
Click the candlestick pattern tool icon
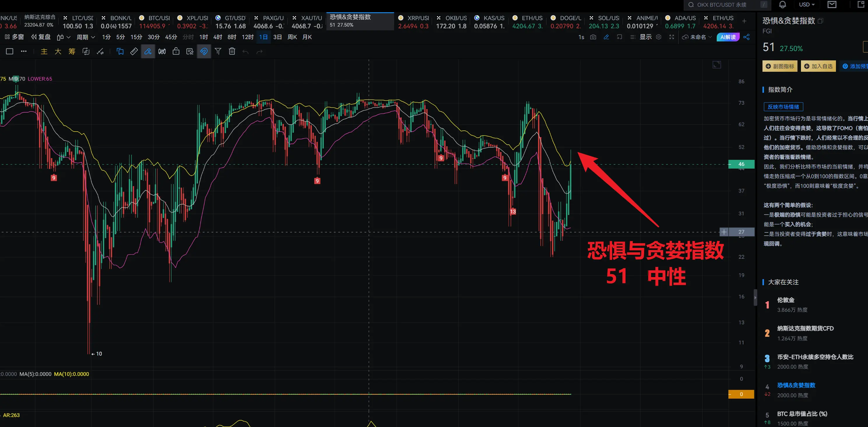coord(162,51)
